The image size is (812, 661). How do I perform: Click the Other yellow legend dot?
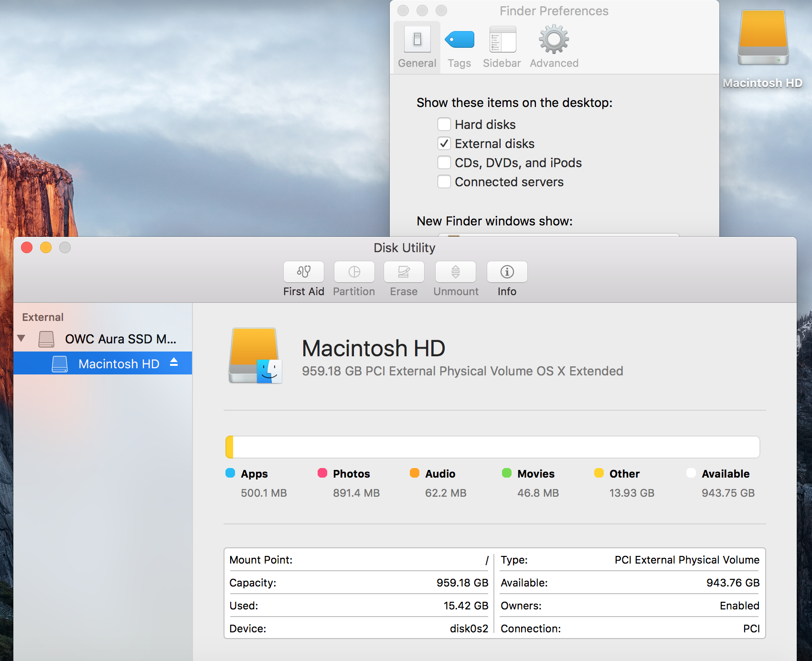tap(599, 473)
